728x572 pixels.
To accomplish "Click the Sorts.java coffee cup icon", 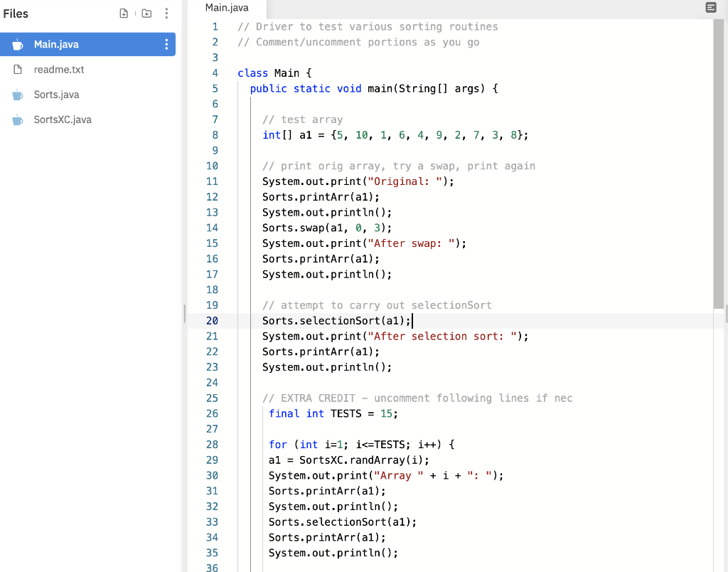I will (17, 95).
